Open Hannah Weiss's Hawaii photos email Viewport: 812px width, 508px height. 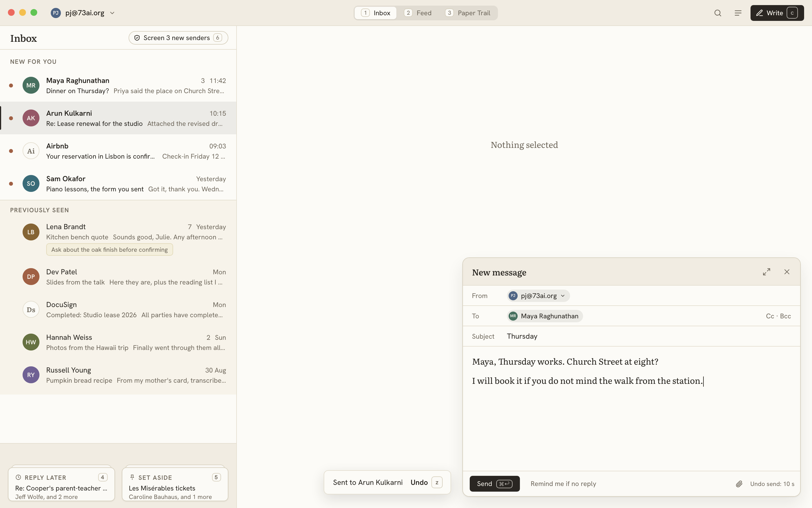point(118,342)
